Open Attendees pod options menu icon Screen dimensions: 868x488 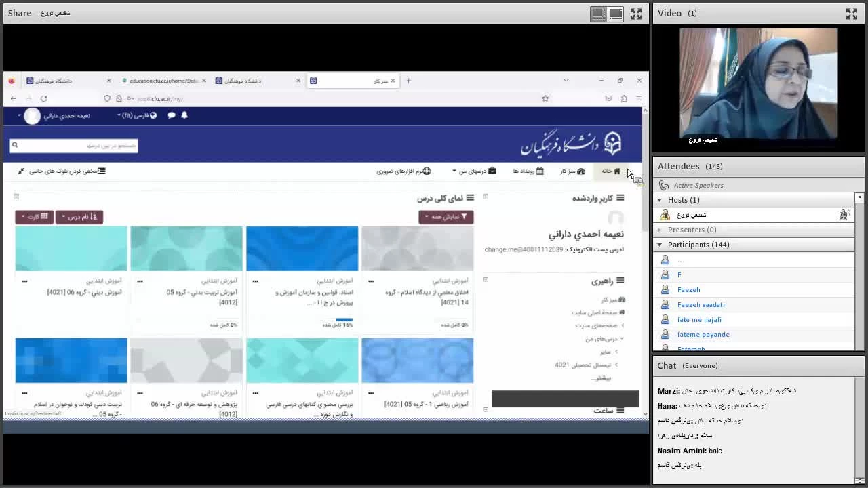[x=859, y=198]
